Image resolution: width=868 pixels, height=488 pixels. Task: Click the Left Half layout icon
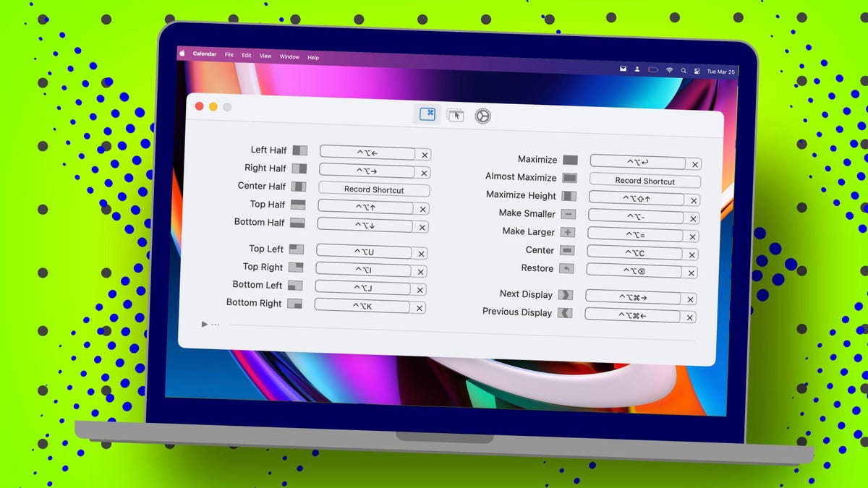pyautogui.click(x=299, y=150)
